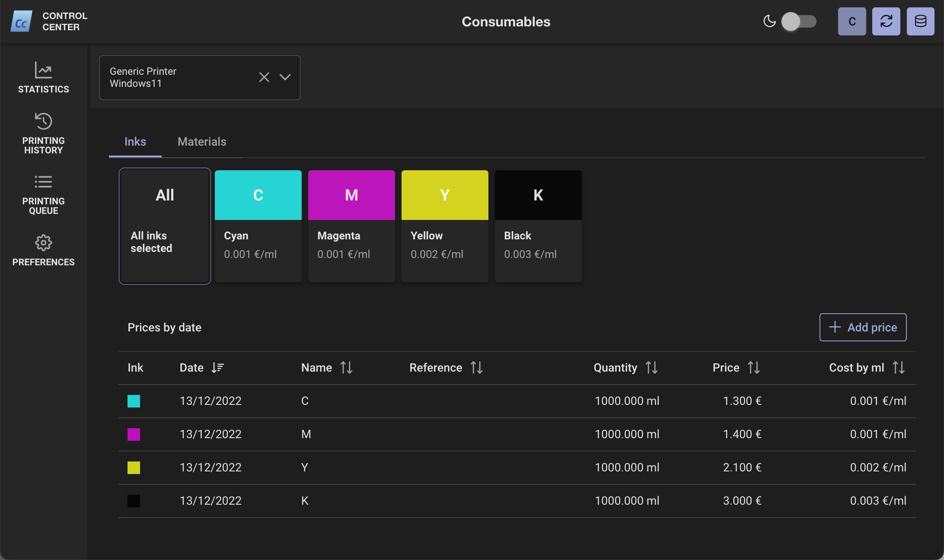Switch to the Materials tab
The height and width of the screenshot is (560, 944).
tap(202, 142)
